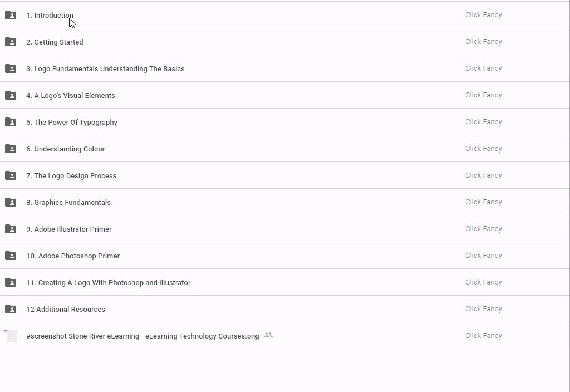Click the folder icon next to Understanding Colour
The image size is (570, 392).
coord(11,149)
